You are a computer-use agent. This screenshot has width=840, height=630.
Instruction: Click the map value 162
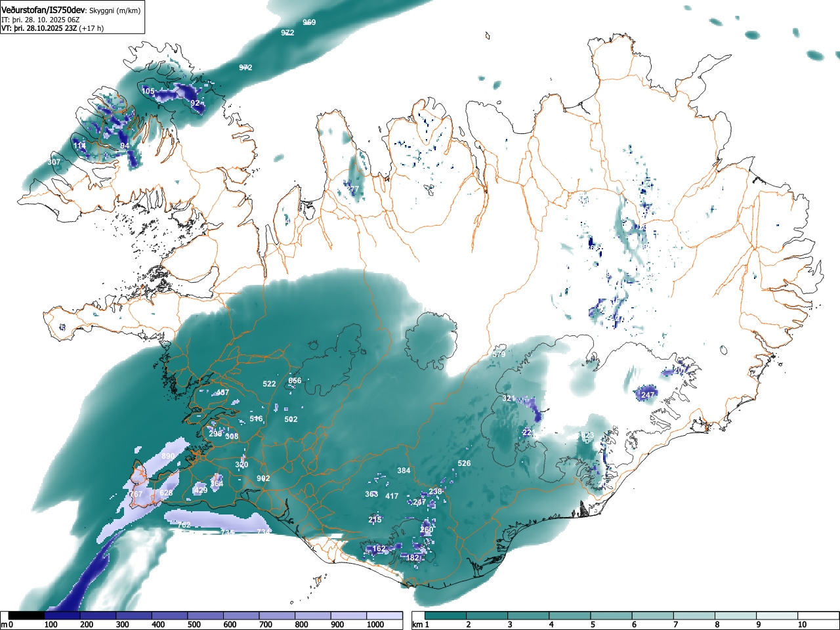pos(379,549)
